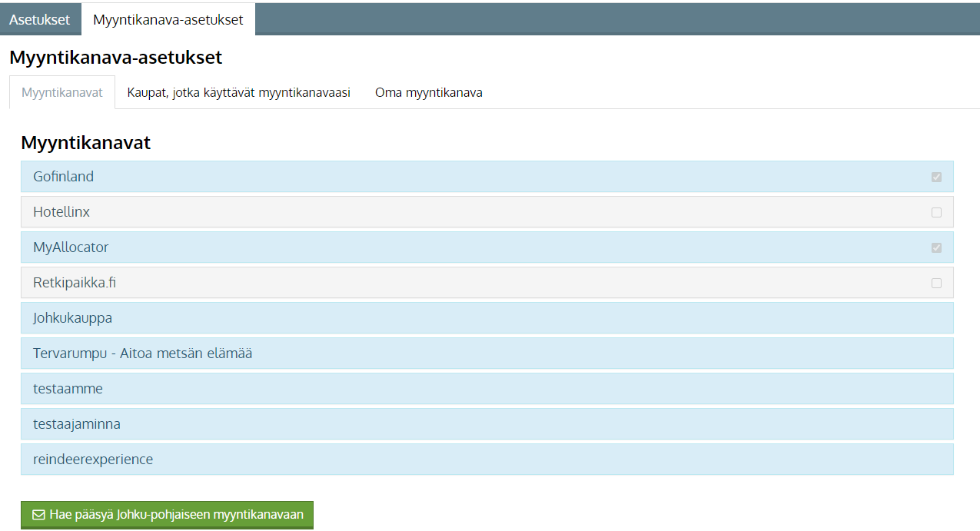The height and width of the screenshot is (531, 980).
Task: Select the Hotellinx channel name
Action: point(61,212)
